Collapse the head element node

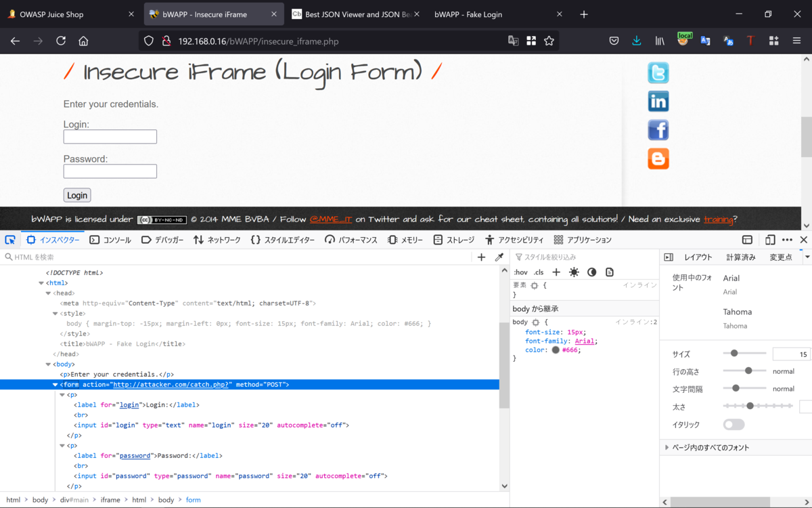48,293
